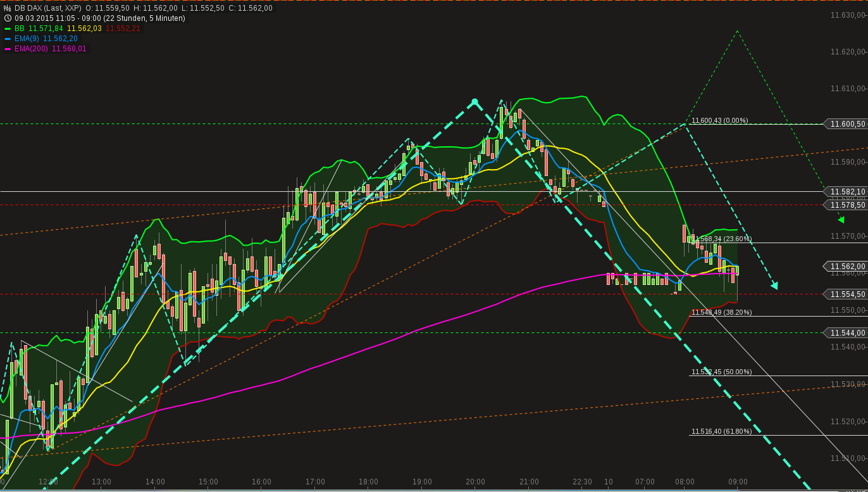Select the 11.544,00 price marker on the axis
The image size is (868, 492).
[x=845, y=333]
